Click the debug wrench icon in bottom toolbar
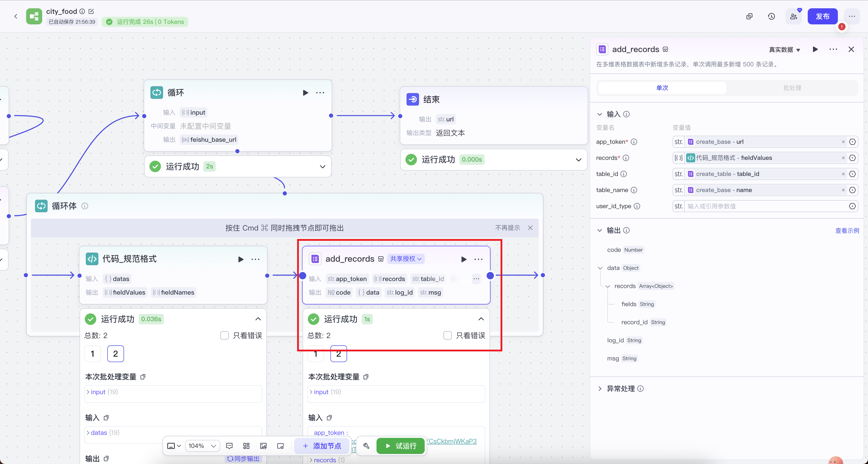The image size is (868, 464). [366, 446]
